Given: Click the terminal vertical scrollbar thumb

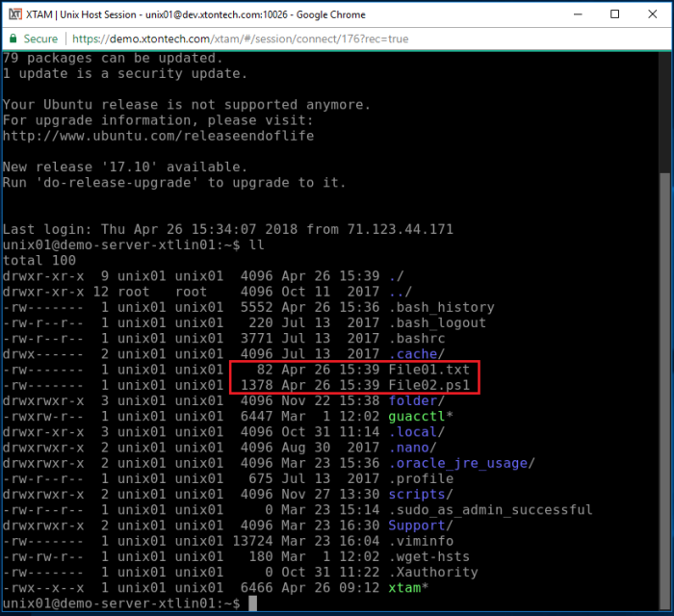Looking at the screenshot, I should click(x=664, y=390).
